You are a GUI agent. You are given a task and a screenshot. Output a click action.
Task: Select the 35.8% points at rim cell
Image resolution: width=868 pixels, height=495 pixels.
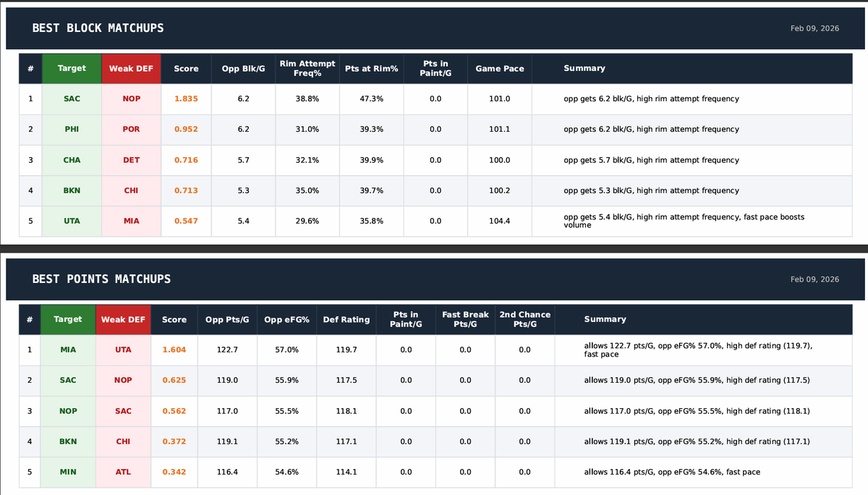371,221
